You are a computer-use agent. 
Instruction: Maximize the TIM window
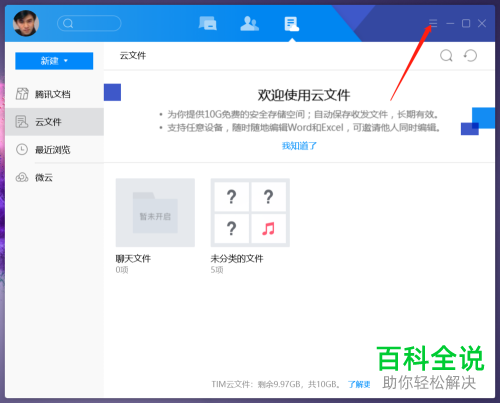tap(466, 23)
